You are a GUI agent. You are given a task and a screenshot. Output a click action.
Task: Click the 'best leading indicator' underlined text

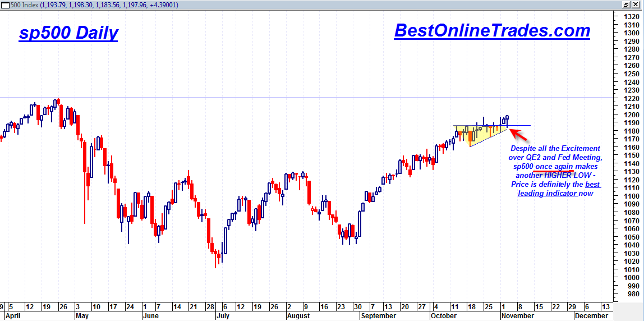click(x=559, y=189)
